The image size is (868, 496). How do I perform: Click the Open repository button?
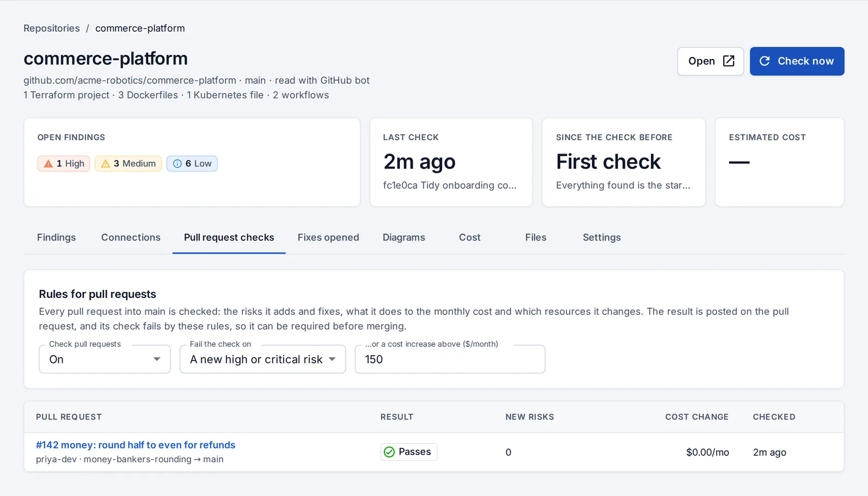710,61
